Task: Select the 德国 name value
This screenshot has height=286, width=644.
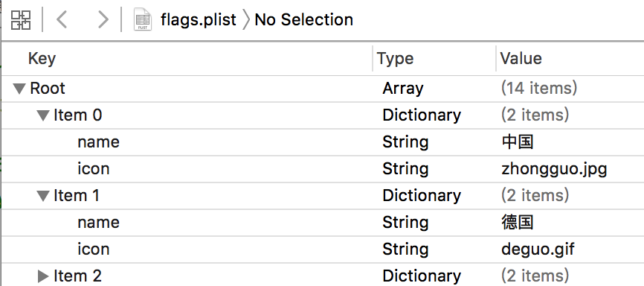Action: coord(518,223)
